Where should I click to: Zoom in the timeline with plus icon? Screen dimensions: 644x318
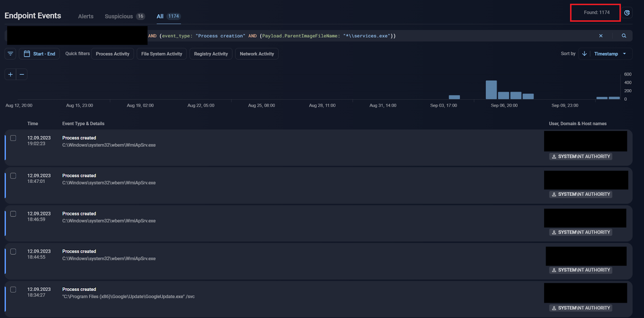coord(10,74)
